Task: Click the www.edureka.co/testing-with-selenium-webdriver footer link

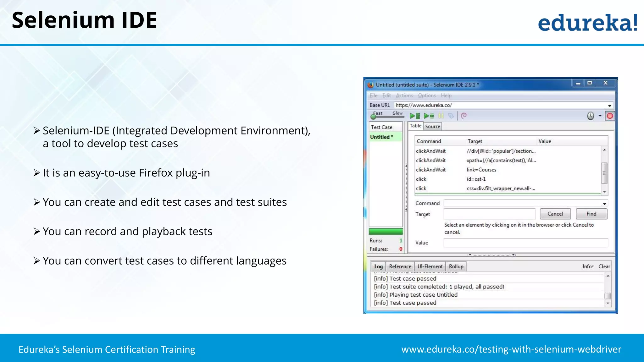Action: tap(511, 349)
